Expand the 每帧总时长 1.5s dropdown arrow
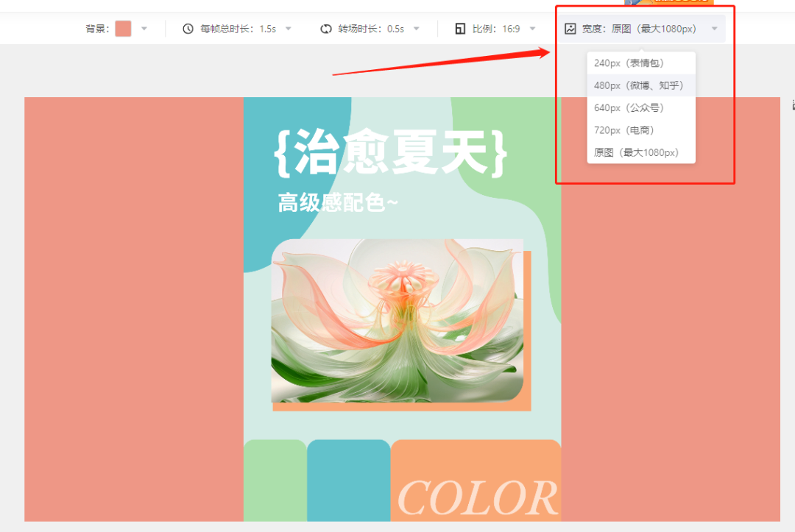 tap(288, 29)
